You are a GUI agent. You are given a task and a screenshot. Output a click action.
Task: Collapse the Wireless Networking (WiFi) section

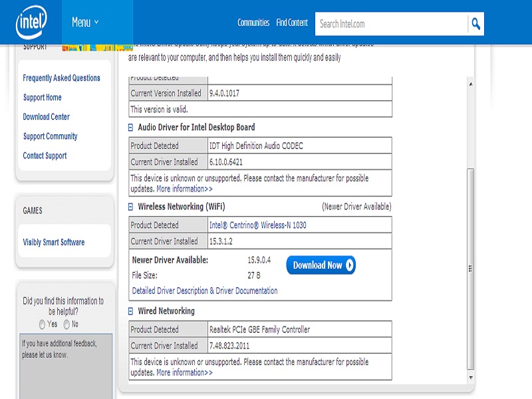tap(131, 207)
